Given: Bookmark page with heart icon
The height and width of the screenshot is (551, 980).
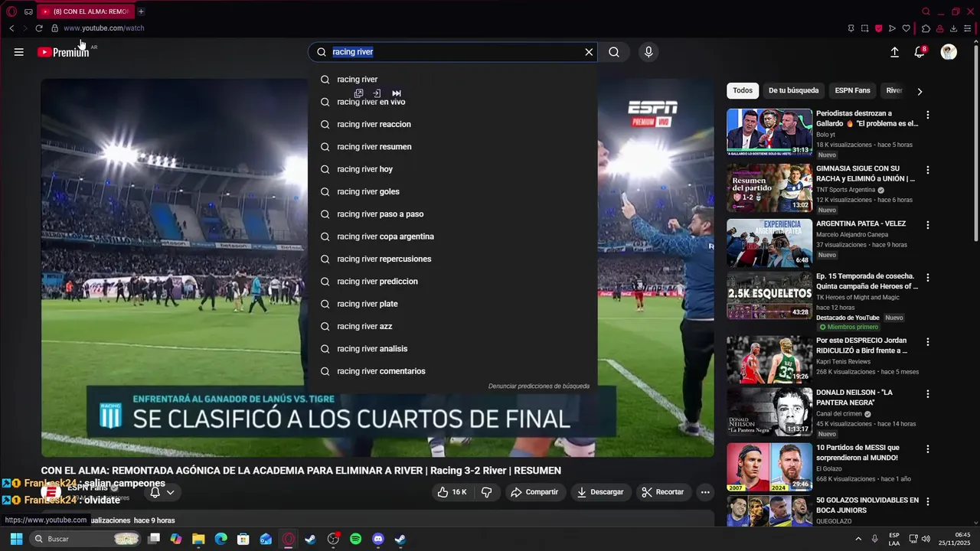Looking at the screenshot, I should pos(906,28).
